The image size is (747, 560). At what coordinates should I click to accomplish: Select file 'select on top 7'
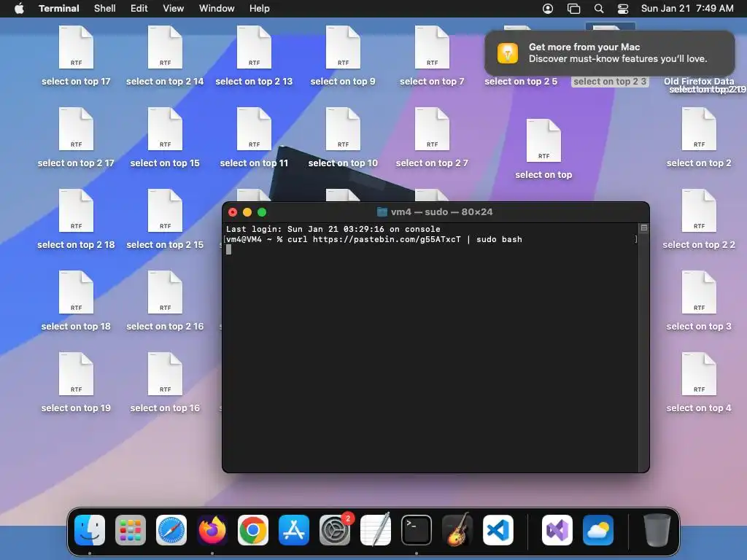pos(432,55)
